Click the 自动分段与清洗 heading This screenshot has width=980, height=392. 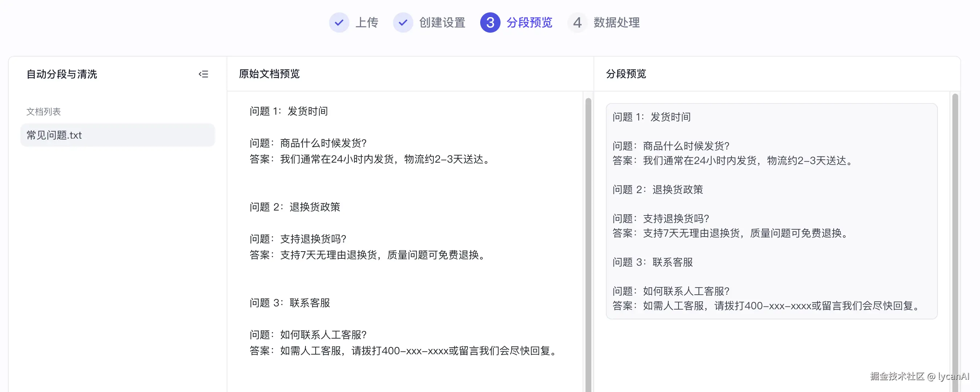(62, 74)
